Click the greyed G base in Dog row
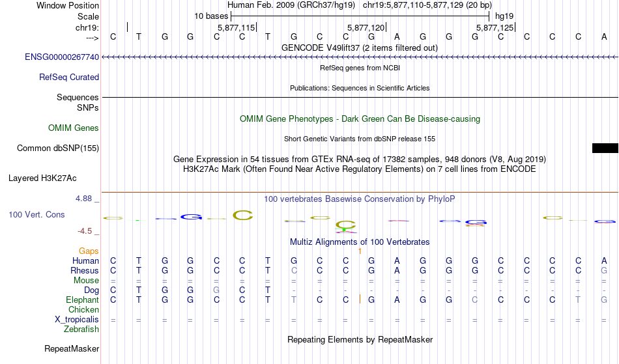The height and width of the screenshot is (364, 619). coord(216,290)
